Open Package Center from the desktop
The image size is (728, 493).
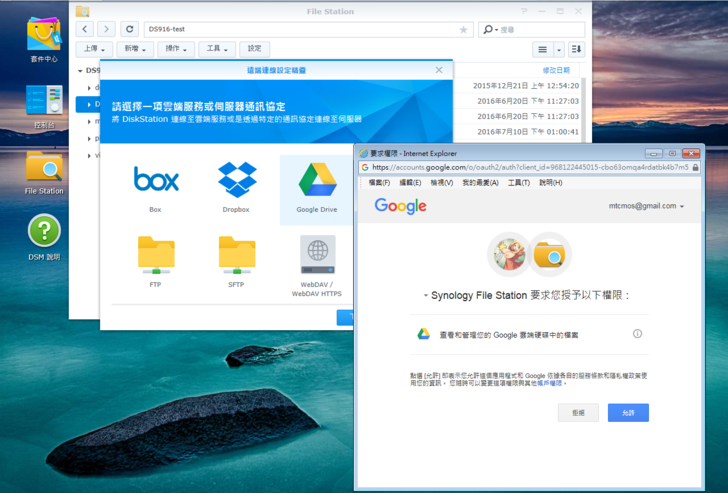(44, 36)
